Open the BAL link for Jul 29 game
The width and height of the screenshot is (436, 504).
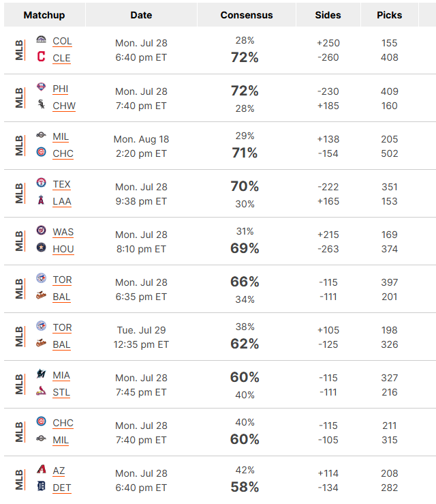tap(61, 344)
